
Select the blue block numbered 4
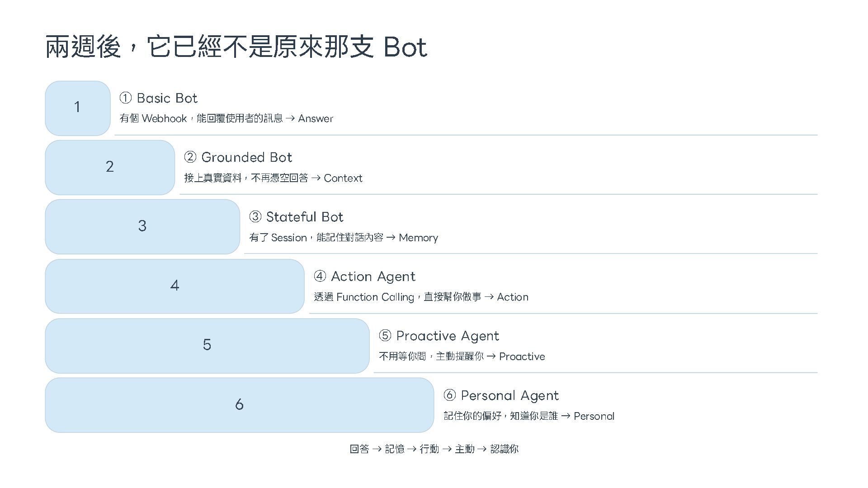175,286
